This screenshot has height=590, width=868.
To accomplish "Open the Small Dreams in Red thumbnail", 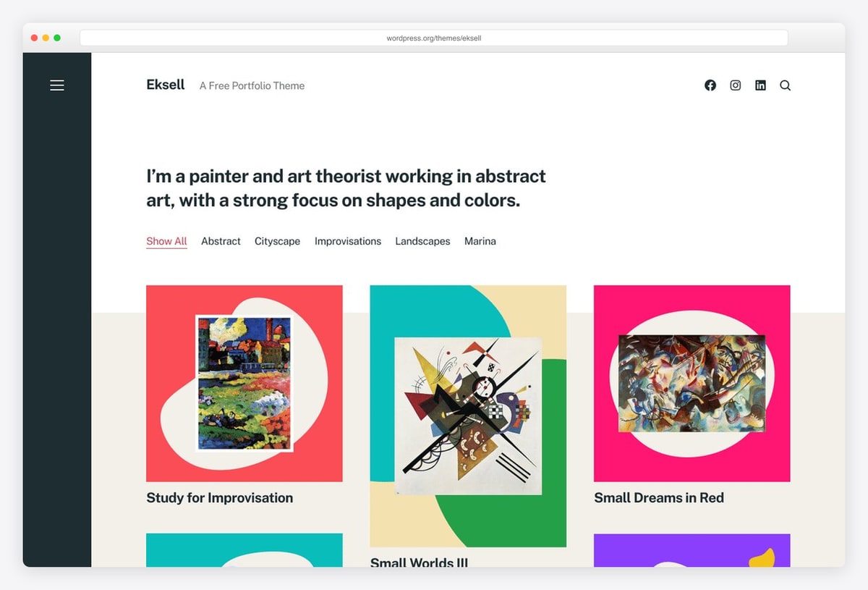I will pos(692,384).
